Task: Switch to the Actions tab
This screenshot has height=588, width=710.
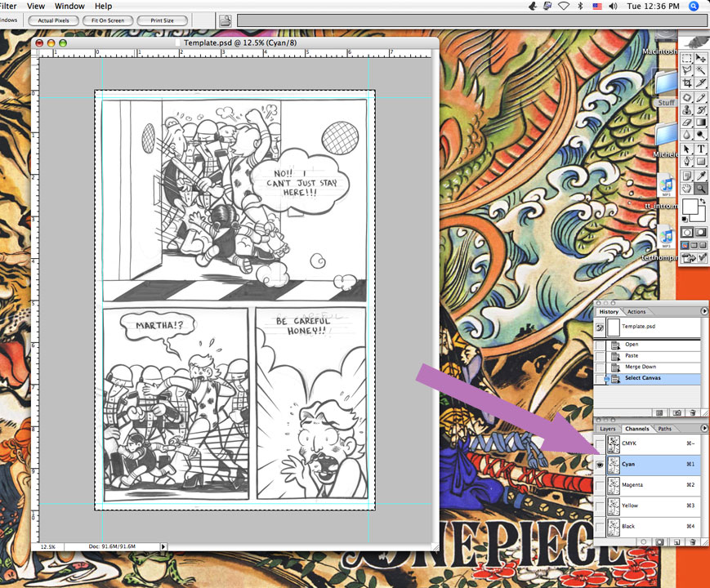Action: (636, 312)
